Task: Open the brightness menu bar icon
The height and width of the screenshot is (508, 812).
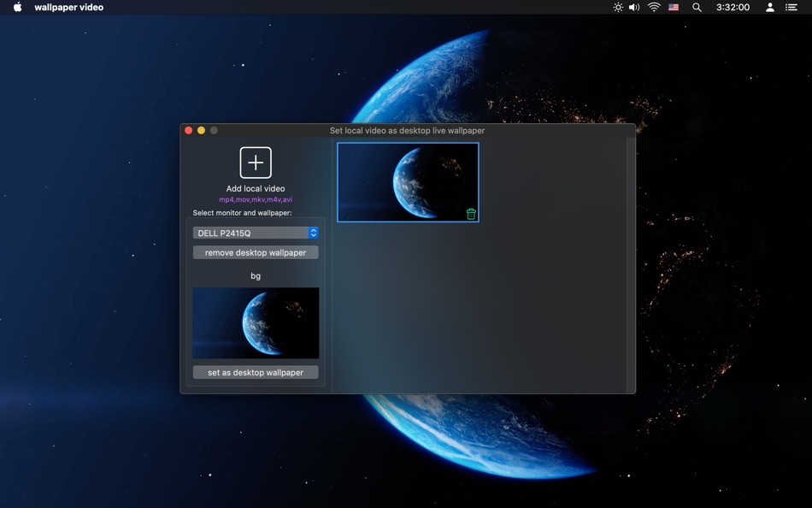Action: pyautogui.click(x=618, y=7)
